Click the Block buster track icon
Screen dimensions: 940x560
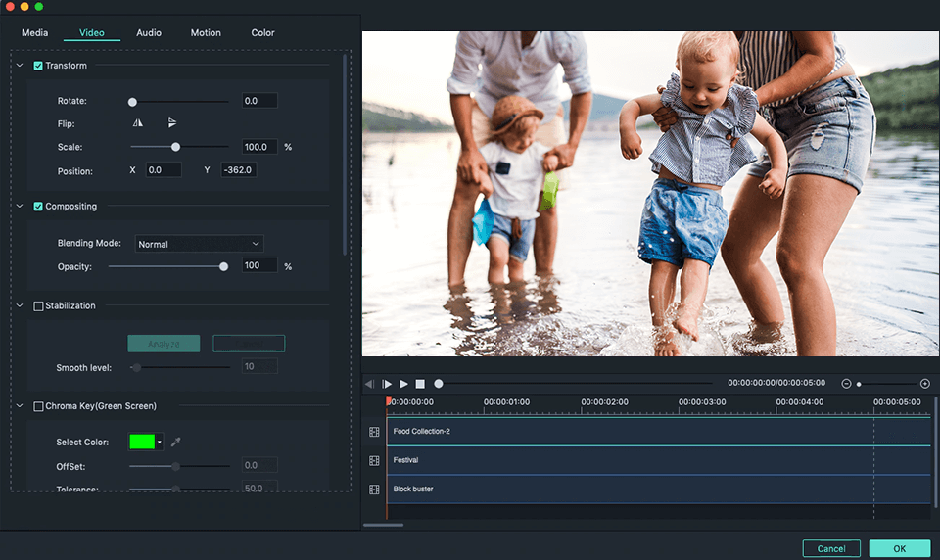[374, 490]
